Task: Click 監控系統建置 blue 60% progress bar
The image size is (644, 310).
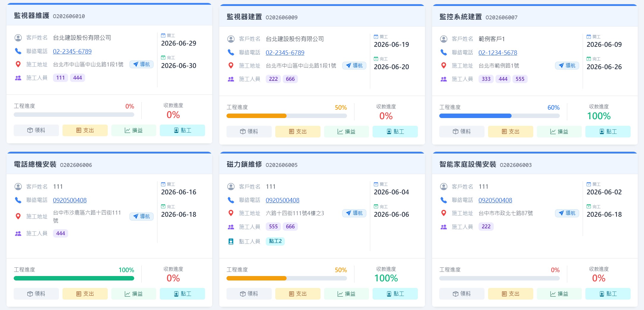Action: (475, 116)
